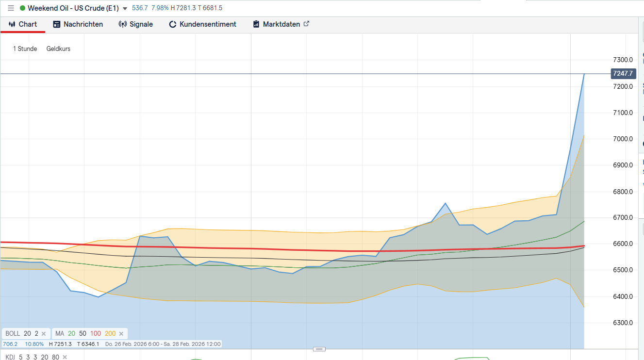The height and width of the screenshot is (360, 644).
Task: Open the KDJ indicator settings label
Action: (x=11, y=357)
